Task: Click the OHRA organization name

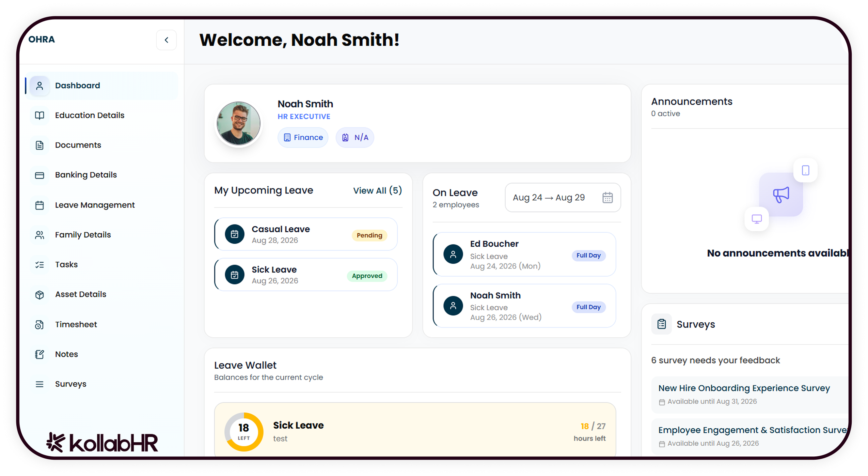Action: [x=41, y=39]
